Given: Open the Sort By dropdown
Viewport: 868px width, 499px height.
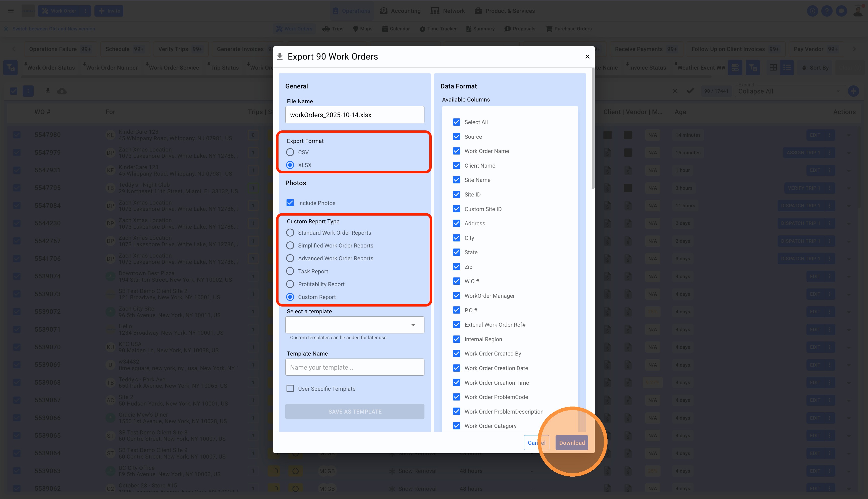Looking at the screenshot, I should coord(815,68).
